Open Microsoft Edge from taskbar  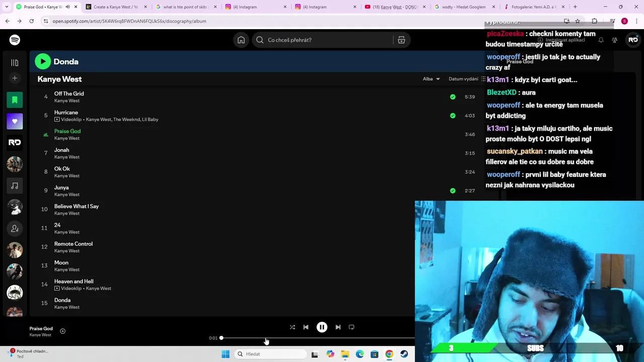(x=360, y=354)
